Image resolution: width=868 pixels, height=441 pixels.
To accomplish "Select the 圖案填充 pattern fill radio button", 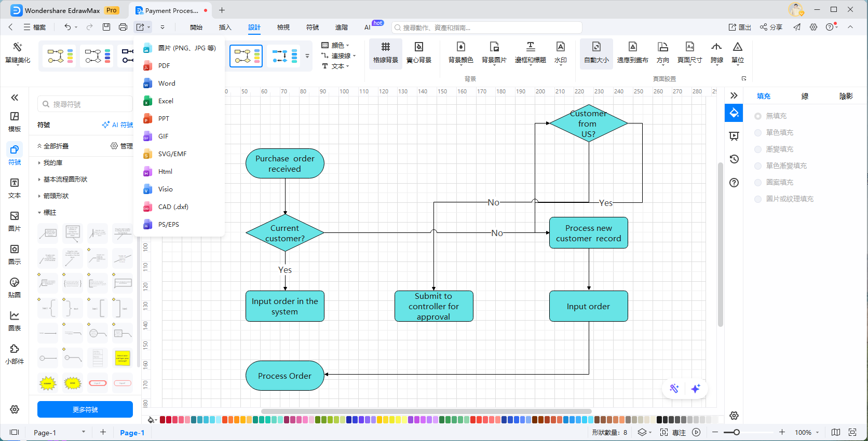I will [x=758, y=183].
